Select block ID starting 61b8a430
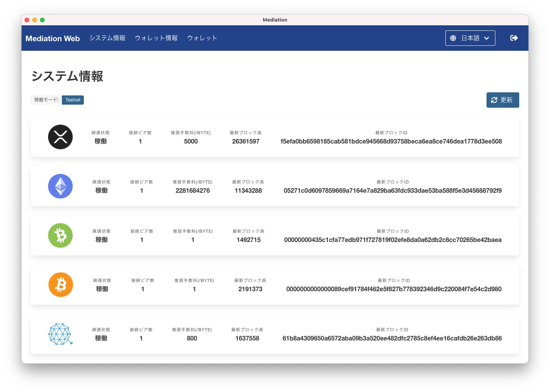The width and height of the screenshot is (550, 392). [392, 338]
